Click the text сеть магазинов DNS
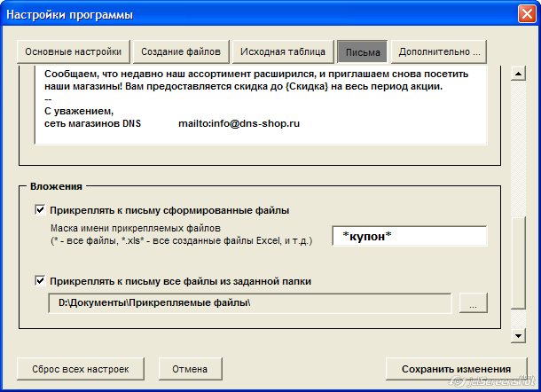This screenshot has width=541, height=392. pos(93,123)
